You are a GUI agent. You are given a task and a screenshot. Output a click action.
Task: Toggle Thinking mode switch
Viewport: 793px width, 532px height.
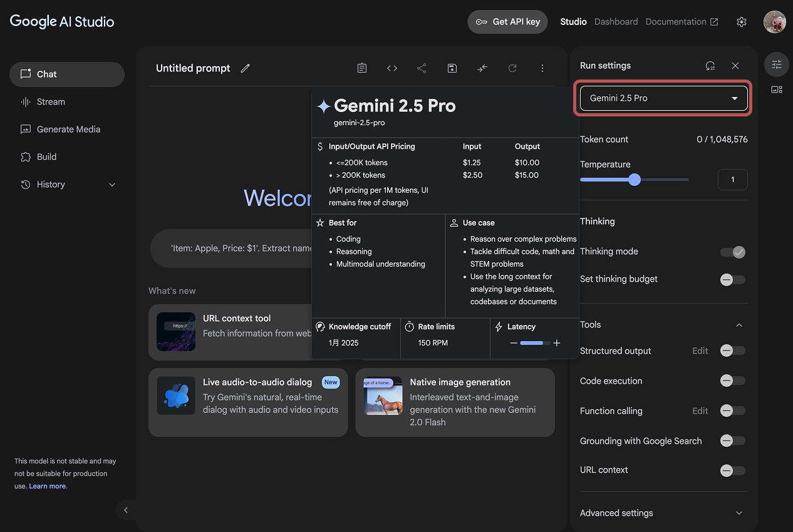733,252
